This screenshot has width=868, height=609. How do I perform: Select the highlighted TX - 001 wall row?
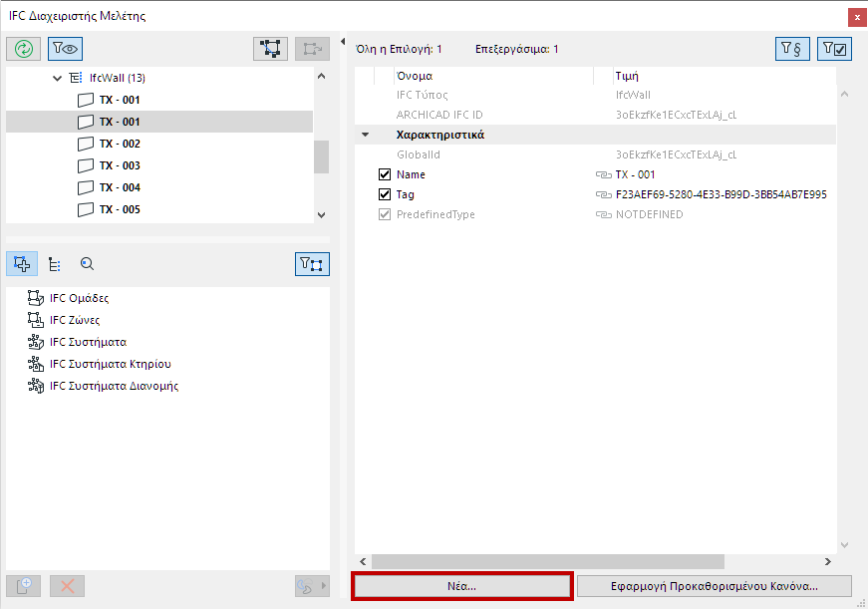[159, 122]
